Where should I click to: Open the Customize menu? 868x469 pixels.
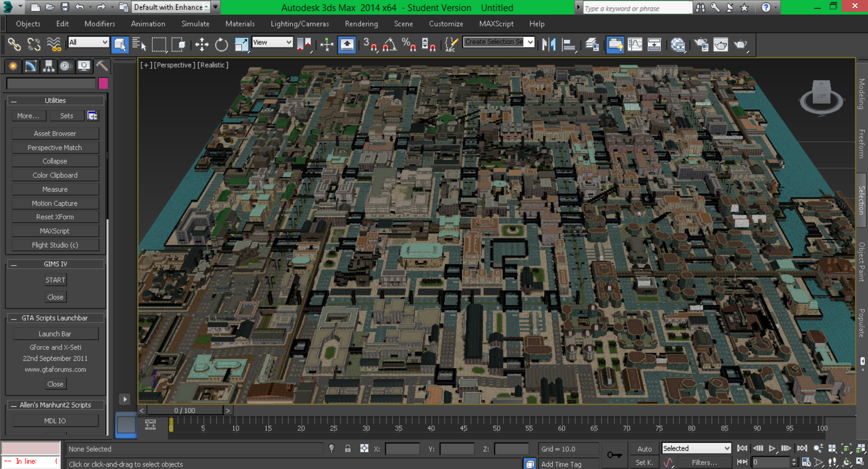pos(446,24)
